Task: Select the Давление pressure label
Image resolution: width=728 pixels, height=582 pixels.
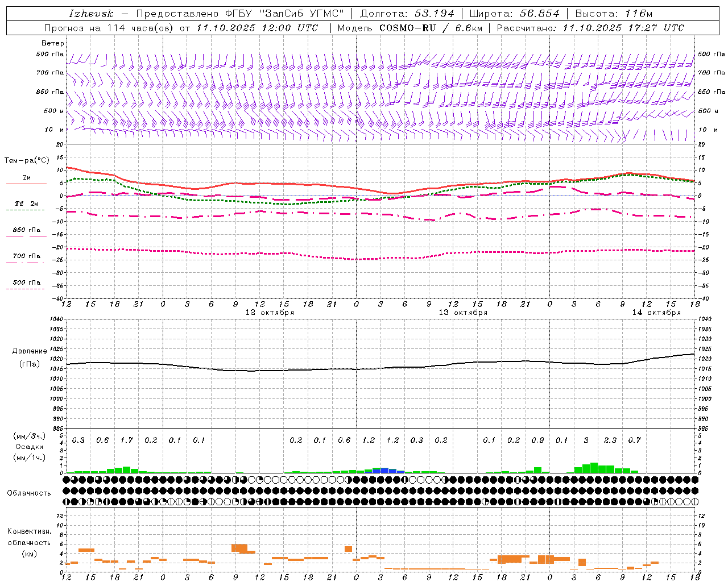Action: [x=30, y=351]
